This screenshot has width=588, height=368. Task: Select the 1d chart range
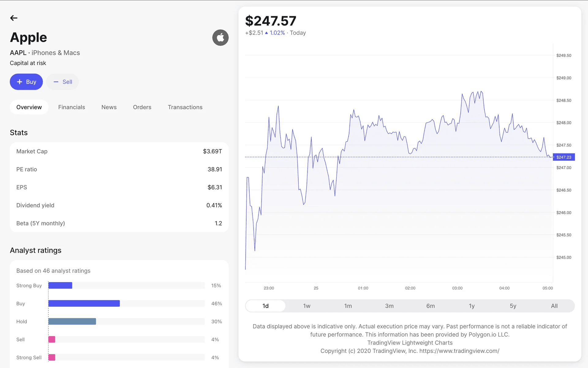pyautogui.click(x=266, y=306)
